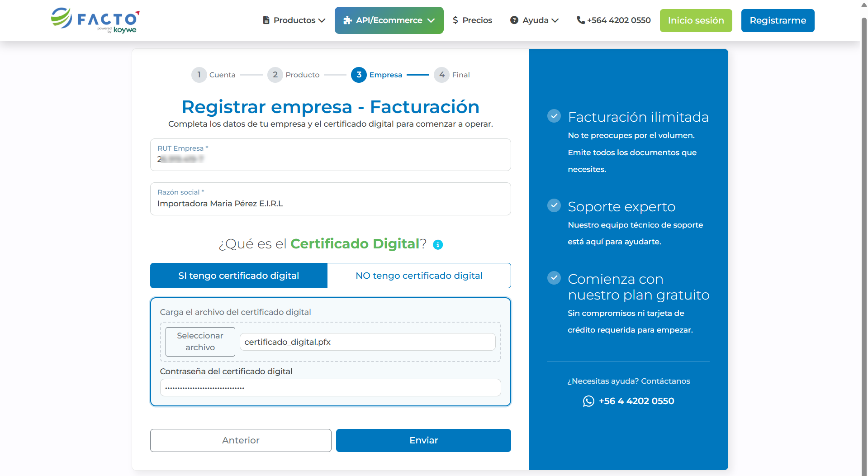The height and width of the screenshot is (476, 868).
Task: Click the FACTO logo
Action: [95, 20]
